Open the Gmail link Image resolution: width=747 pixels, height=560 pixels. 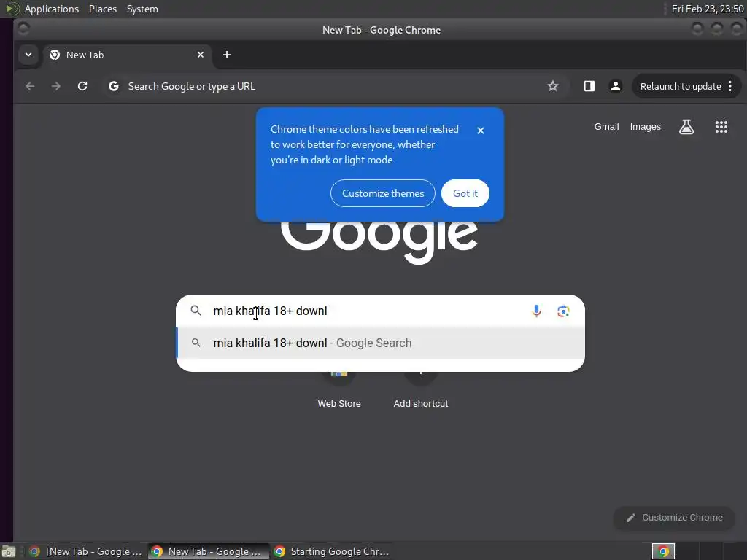click(x=606, y=127)
